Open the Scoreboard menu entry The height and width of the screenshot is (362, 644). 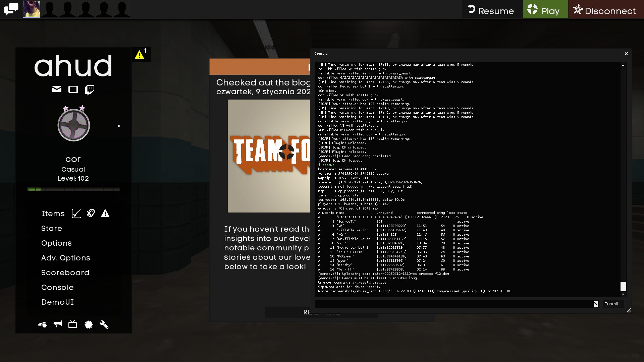pos(65,273)
